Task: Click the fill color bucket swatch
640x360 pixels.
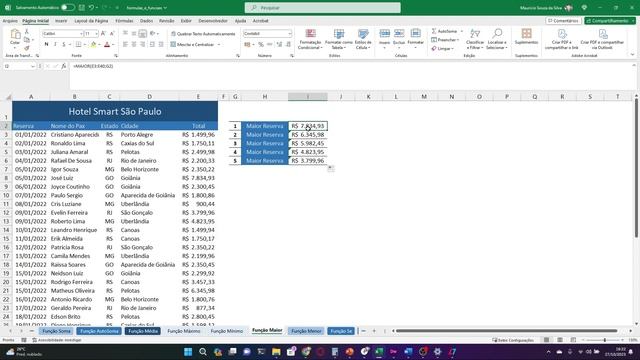Action: point(93,44)
